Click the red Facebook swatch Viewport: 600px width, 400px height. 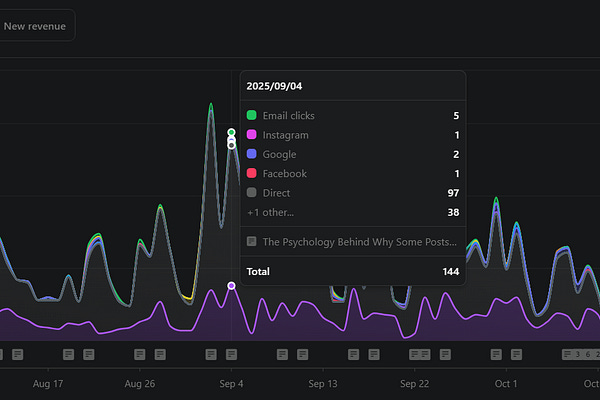pyautogui.click(x=251, y=173)
